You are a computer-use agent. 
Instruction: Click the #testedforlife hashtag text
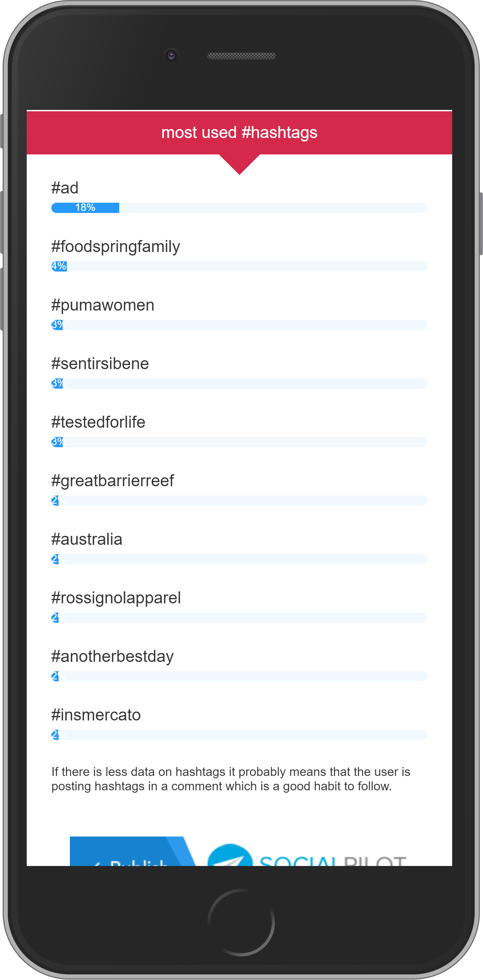point(98,422)
